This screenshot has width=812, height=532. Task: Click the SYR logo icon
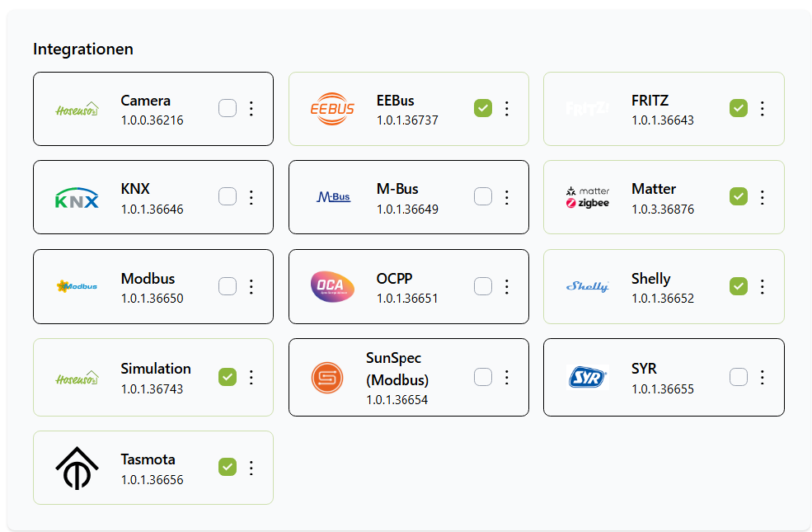point(588,377)
